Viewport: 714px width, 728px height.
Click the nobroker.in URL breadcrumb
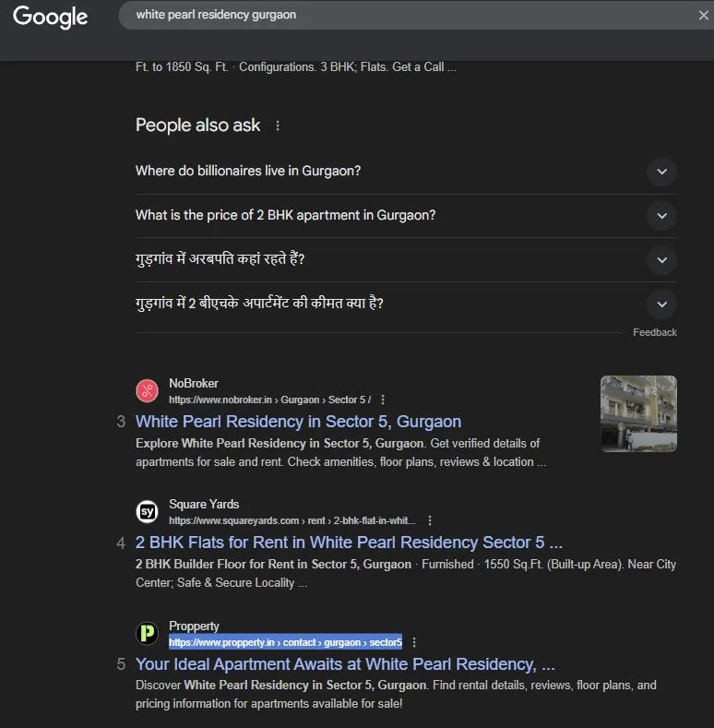coord(269,400)
